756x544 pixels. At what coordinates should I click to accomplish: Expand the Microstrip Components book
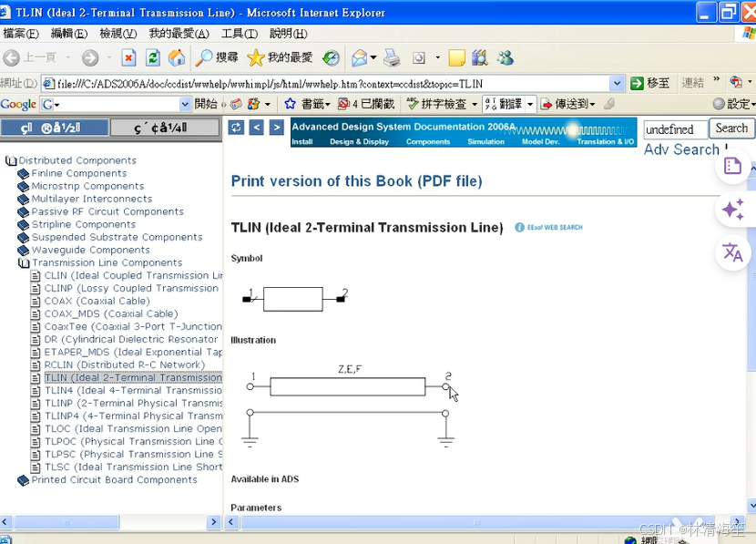23,186
